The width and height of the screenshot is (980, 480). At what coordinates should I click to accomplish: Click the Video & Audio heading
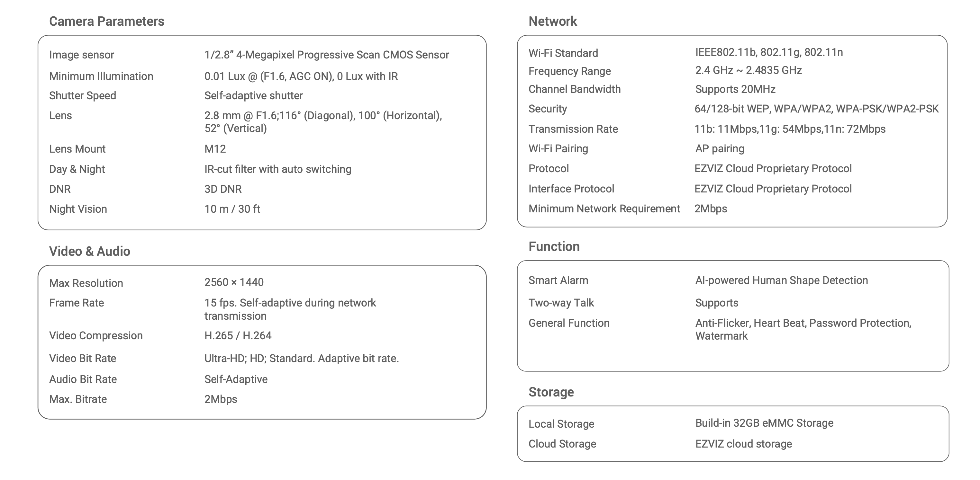click(x=89, y=251)
